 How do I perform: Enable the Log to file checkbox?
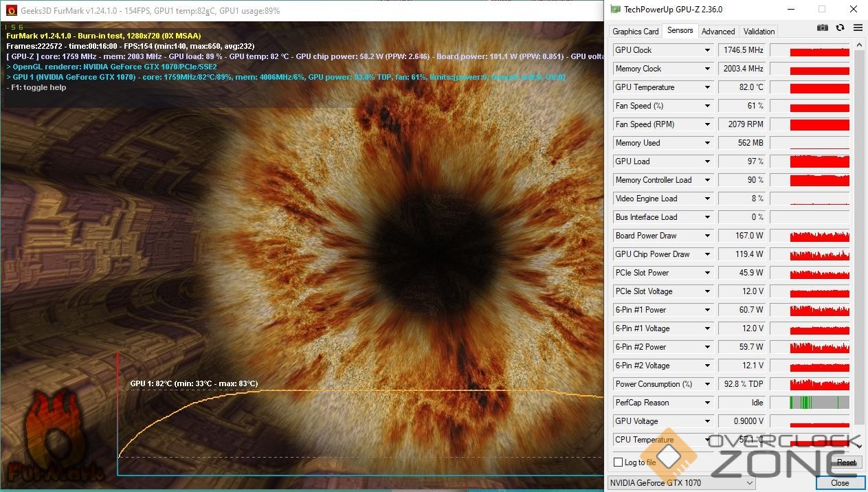619,462
